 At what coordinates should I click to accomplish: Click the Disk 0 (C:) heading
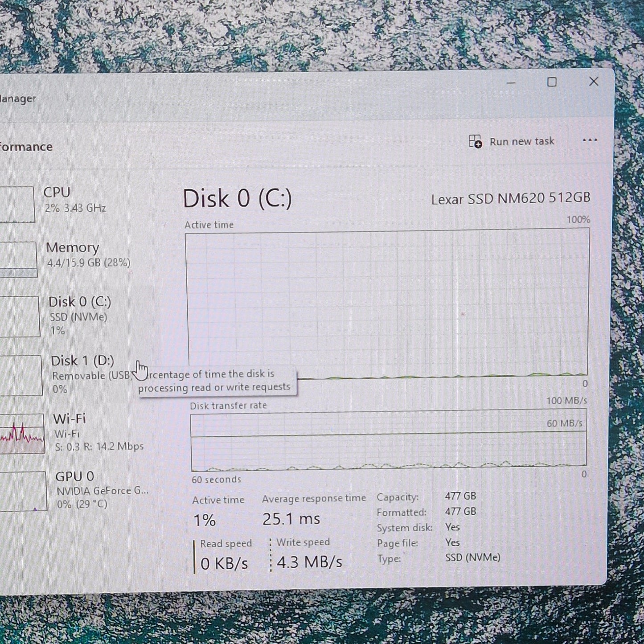pyautogui.click(x=237, y=199)
